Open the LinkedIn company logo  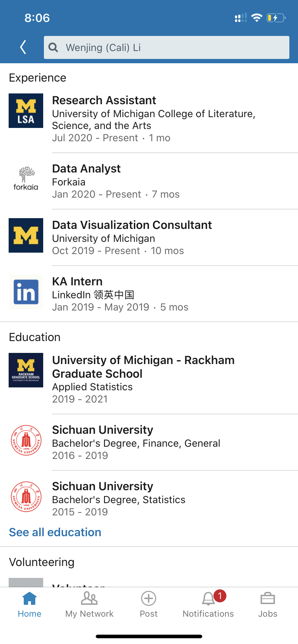pyautogui.click(x=26, y=292)
